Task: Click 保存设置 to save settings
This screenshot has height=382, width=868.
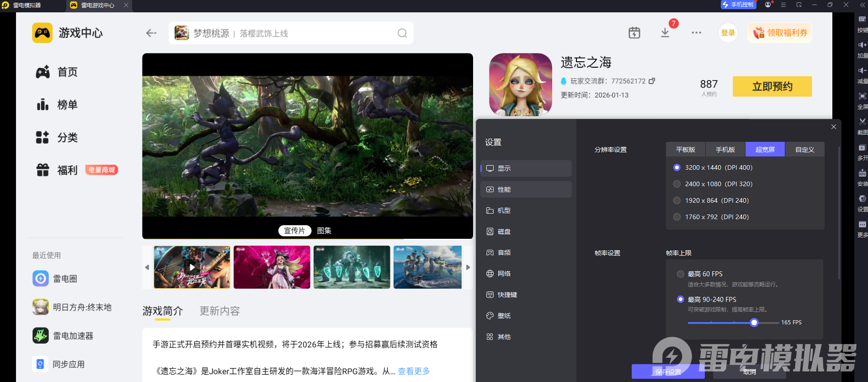Action: click(668, 371)
